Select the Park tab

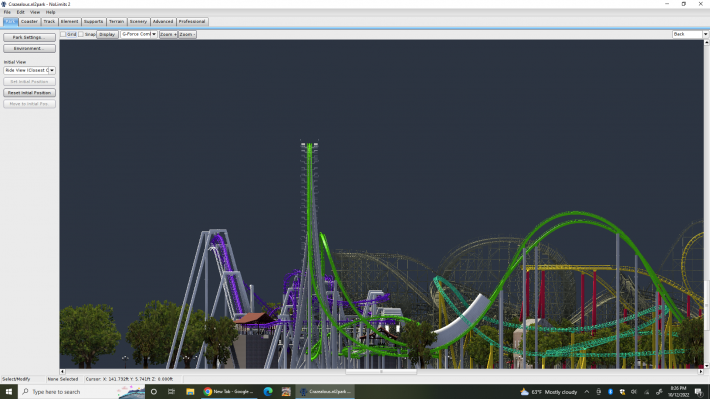pos(10,22)
